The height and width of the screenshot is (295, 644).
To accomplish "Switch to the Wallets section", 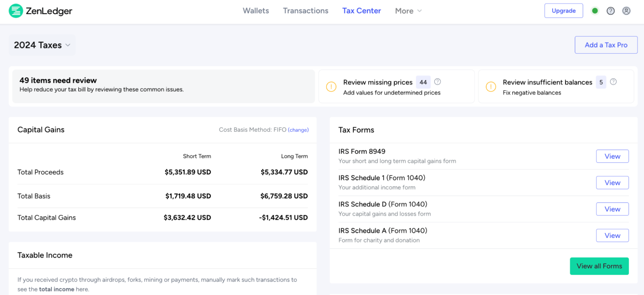I will (256, 11).
